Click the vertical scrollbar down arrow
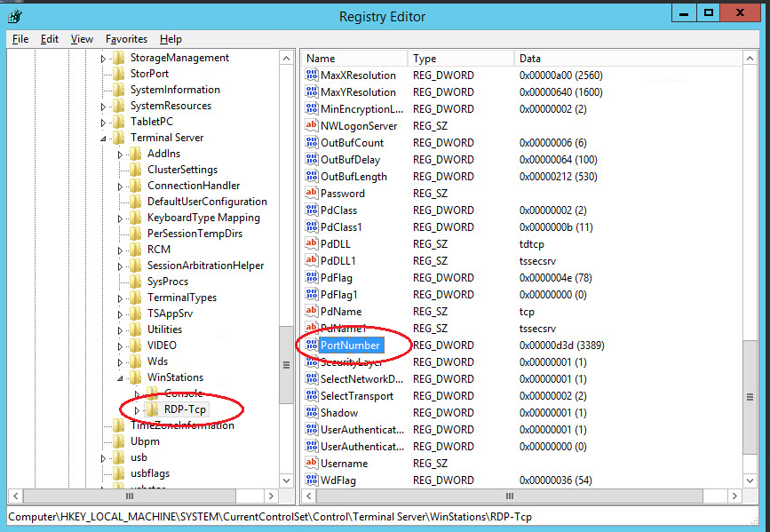Viewport: 770px width, 532px height. coord(286,480)
